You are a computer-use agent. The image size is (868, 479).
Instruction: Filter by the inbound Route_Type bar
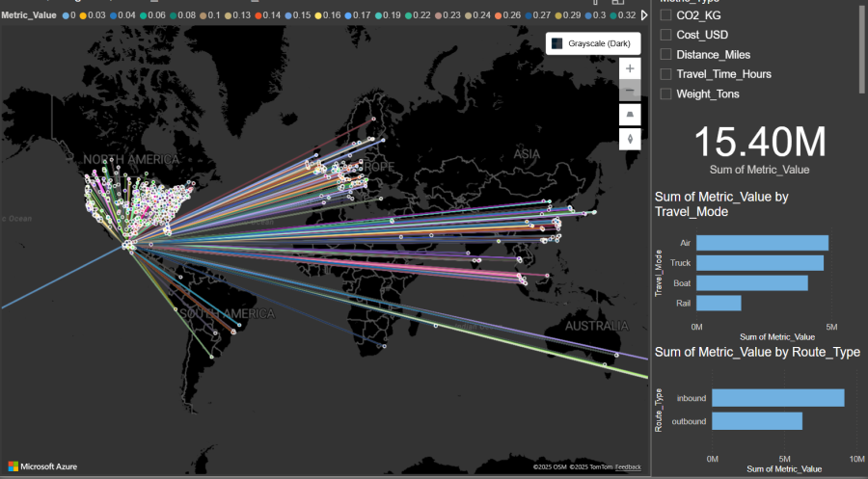777,398
